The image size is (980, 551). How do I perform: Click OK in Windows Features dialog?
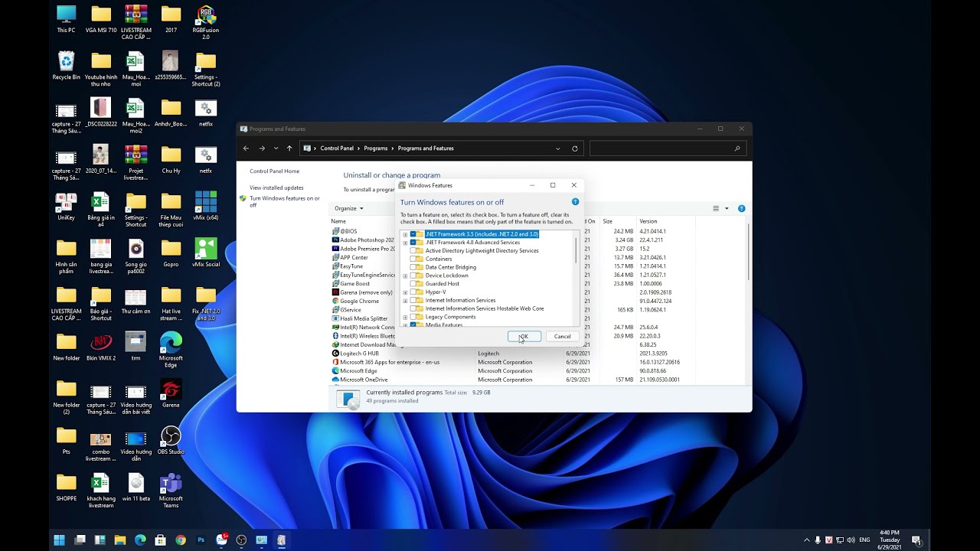tap(524, 337)
